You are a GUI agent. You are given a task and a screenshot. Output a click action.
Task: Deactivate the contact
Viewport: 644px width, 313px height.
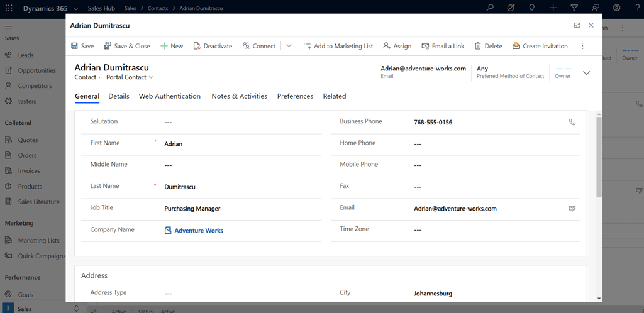tap(213, 46)
